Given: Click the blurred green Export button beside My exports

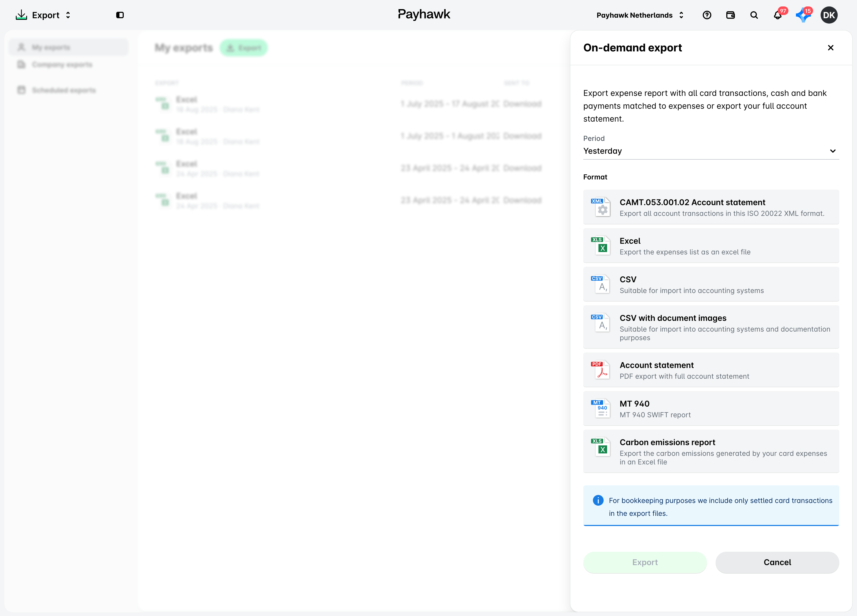Looking at the screenshot, I should 244,48.
